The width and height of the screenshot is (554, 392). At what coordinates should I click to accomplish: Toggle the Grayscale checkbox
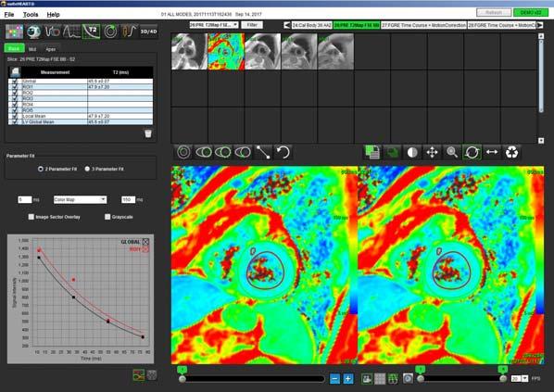[x=107, y=217]
